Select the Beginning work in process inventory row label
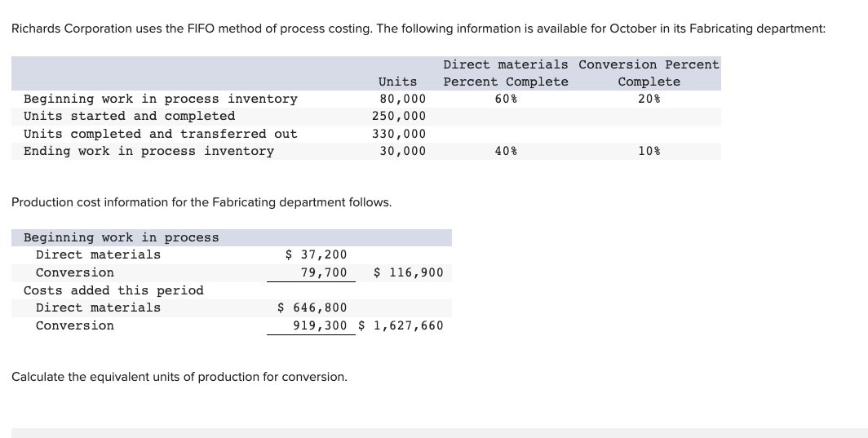 pos(160,99)
